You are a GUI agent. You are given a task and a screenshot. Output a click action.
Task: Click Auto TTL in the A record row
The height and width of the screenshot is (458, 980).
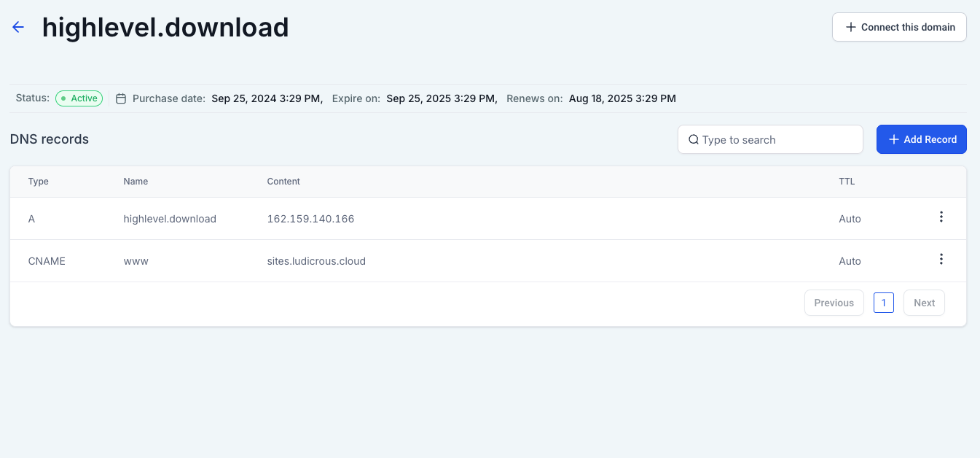coord(850,219)
